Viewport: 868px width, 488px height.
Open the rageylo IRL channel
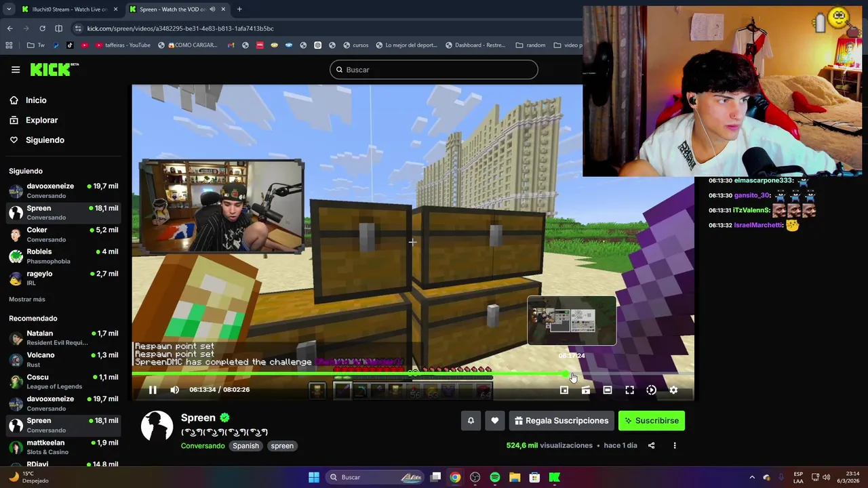pyautogui.click(x=64, y=278)
